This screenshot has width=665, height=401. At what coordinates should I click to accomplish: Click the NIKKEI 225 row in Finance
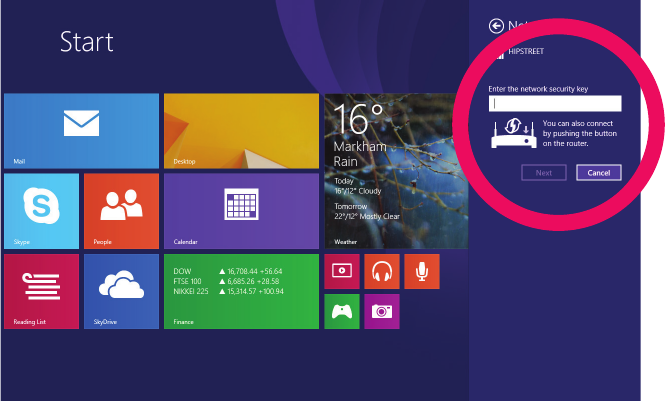[229, 291]
